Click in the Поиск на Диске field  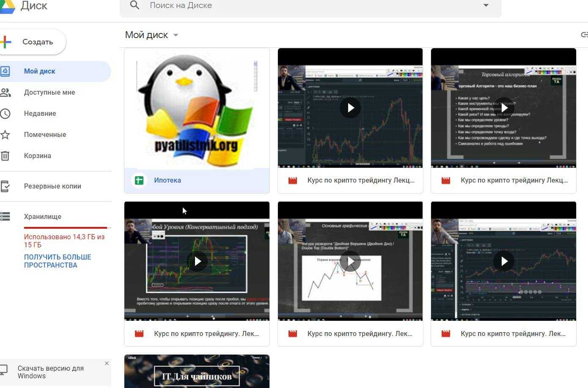pyautogui.click(x=296, y=5)
